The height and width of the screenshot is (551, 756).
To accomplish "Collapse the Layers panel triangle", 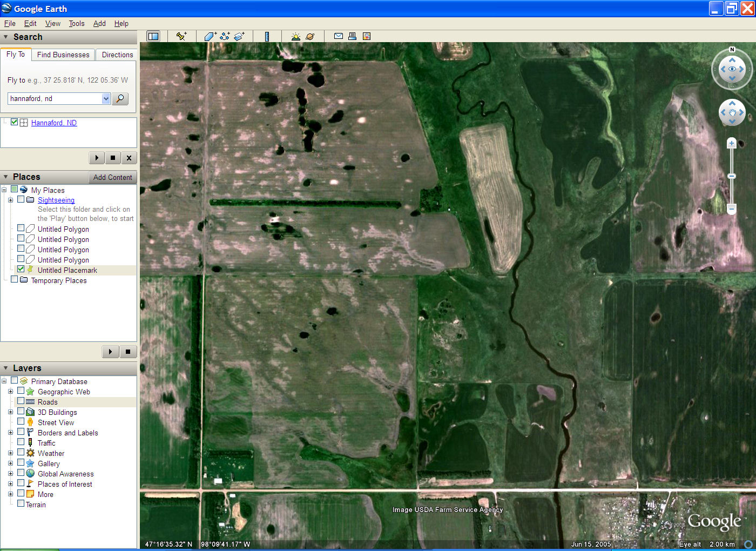I will tap(6, 368).
